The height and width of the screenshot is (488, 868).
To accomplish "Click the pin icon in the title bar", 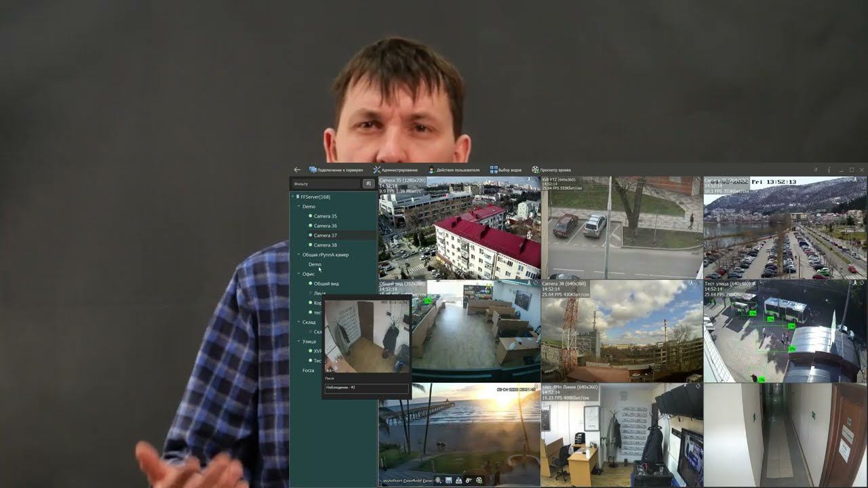I will (x=816, y=169).
